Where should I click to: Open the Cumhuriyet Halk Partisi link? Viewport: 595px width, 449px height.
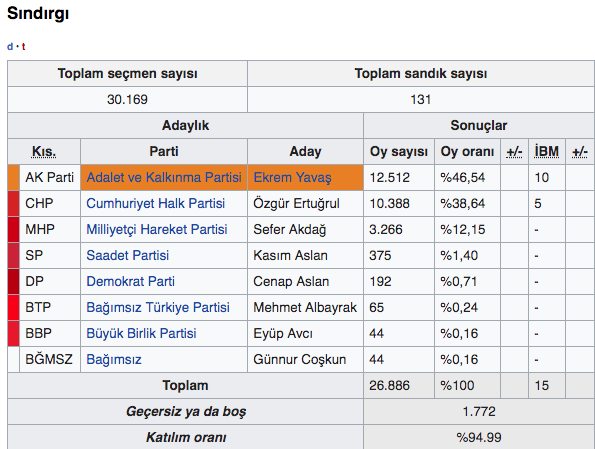pos(156,203)
